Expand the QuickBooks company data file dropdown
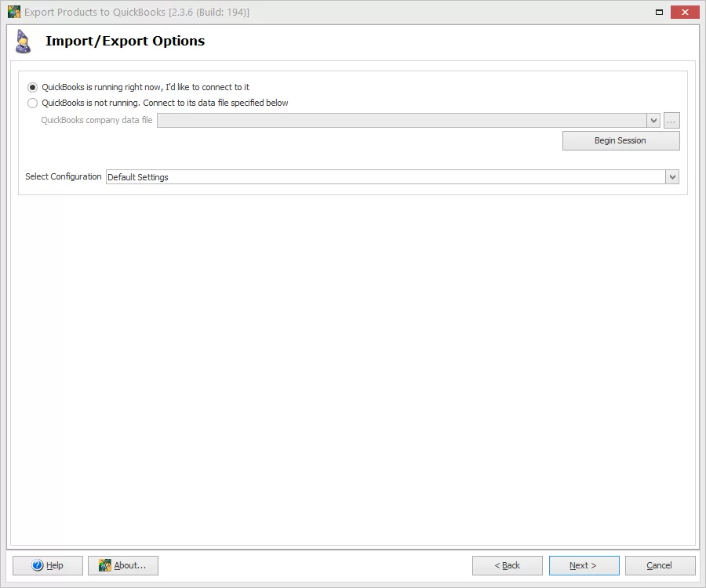Screen dimensions: 706x588 pyautogui.click(x=654, y=120)
